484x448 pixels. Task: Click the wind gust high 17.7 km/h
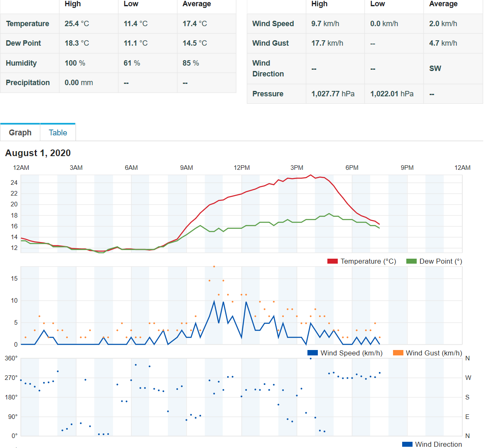point(327,43)
